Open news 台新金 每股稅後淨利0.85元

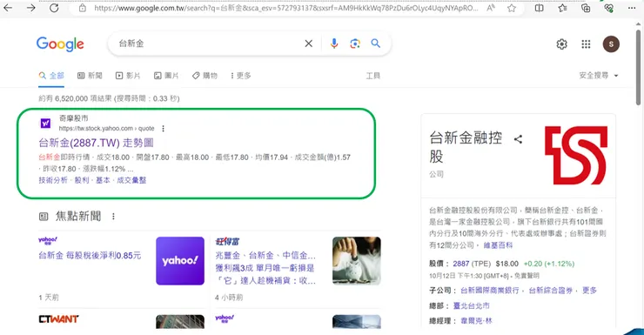(90, 255)
